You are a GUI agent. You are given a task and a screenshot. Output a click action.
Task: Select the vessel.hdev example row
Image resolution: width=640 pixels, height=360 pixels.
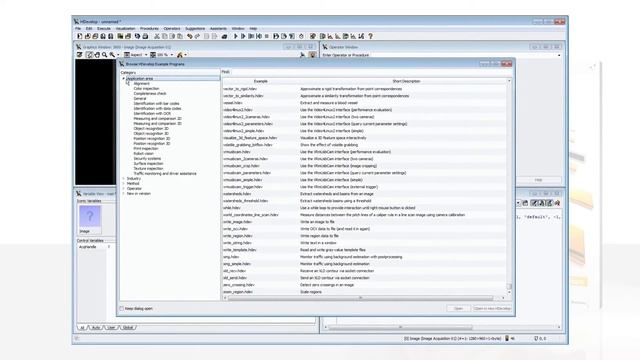pos(364,103)
